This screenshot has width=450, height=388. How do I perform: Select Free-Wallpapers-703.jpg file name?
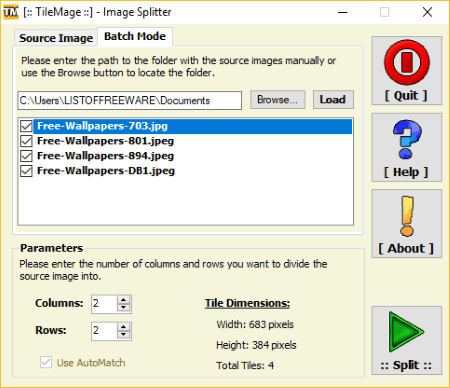102,126
